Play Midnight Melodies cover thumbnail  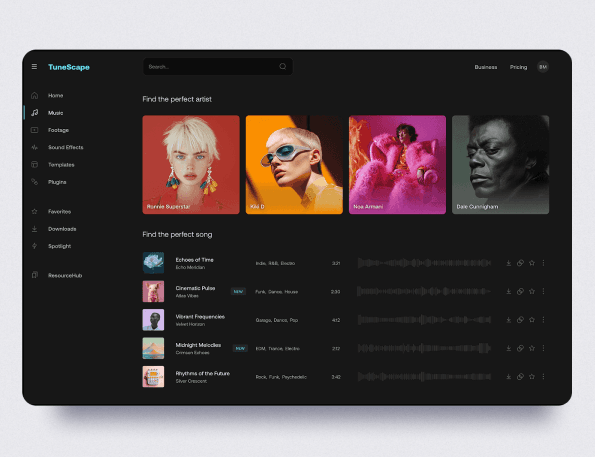click(x=153, y=348)
